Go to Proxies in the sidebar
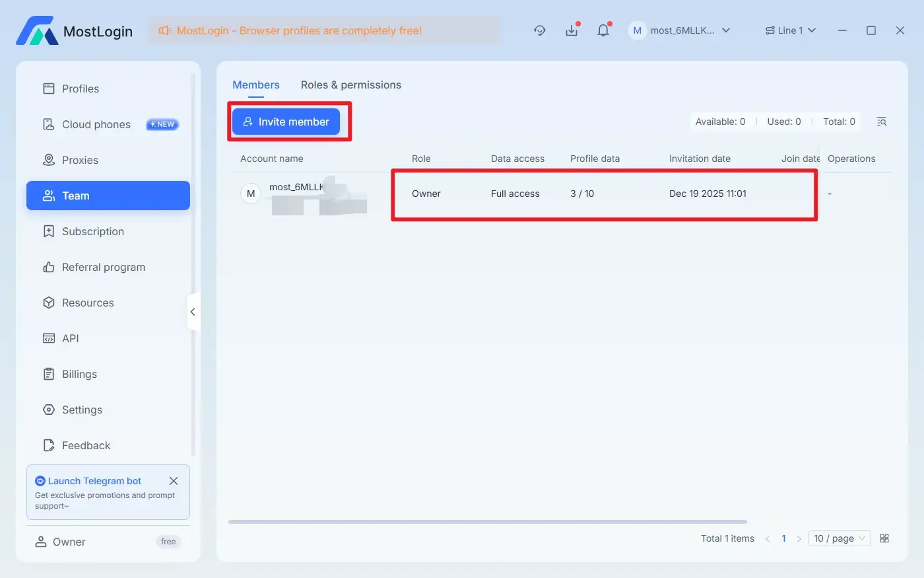Screen dimensions: 924x578 (80, 160)
